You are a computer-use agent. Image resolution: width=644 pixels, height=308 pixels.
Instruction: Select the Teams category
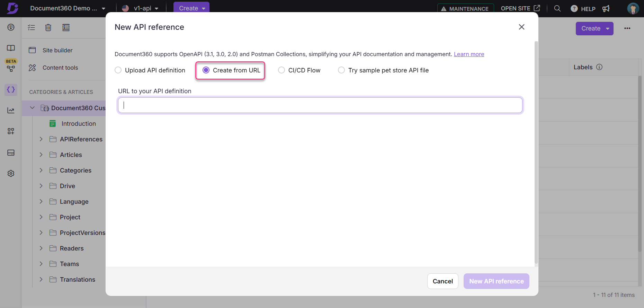pos(69,264)
